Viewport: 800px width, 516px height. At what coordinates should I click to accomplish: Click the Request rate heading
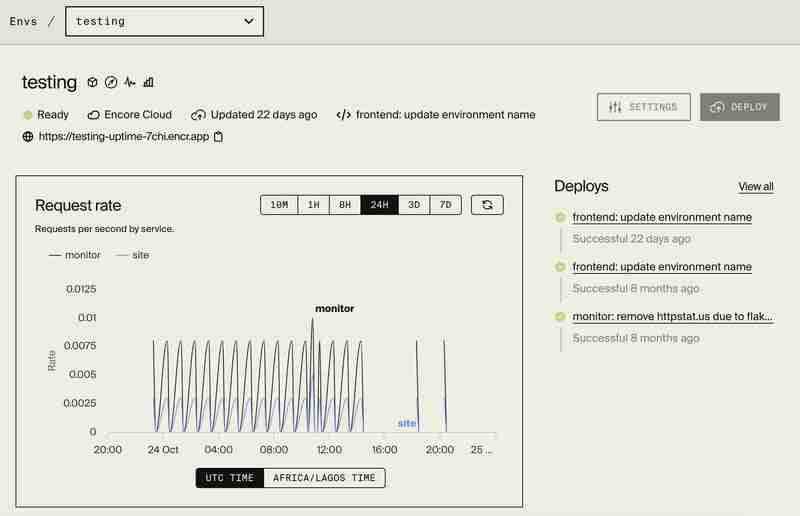[x=78, y=205]
